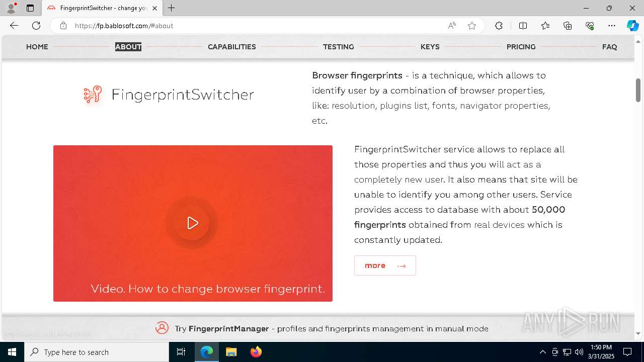Open Microsoft Edge from taskbar
Screen dimensions: 644x362
point(207,352)
